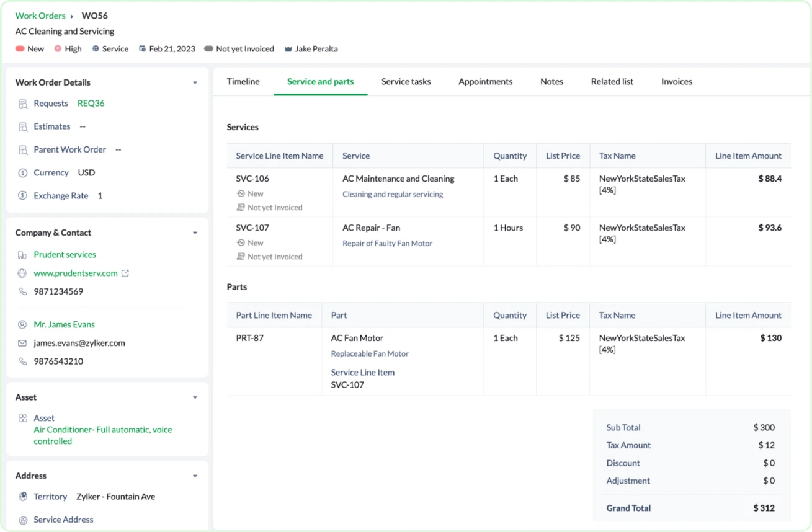The width and height of the screenshot is (812, 532).
Task: Collapse the Work Order Details section
Action: (x=195, y=82)
